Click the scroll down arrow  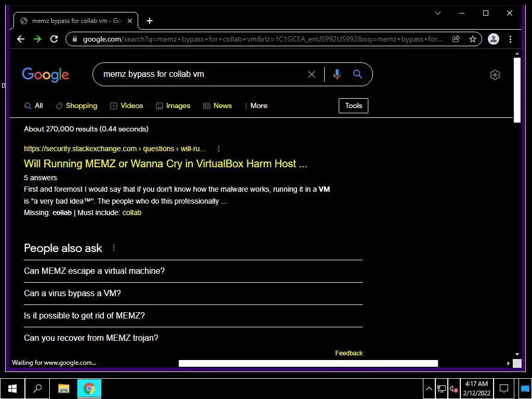(x=517, y=354)
